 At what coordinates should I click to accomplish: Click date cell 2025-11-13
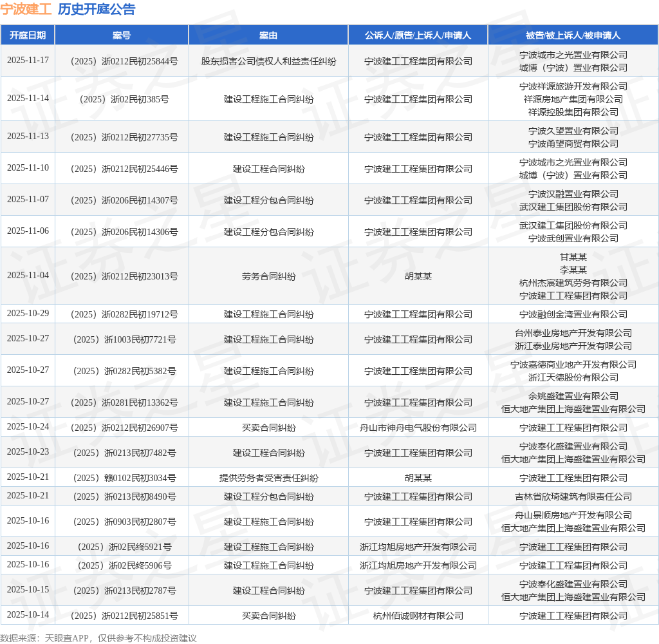point(28,137)
